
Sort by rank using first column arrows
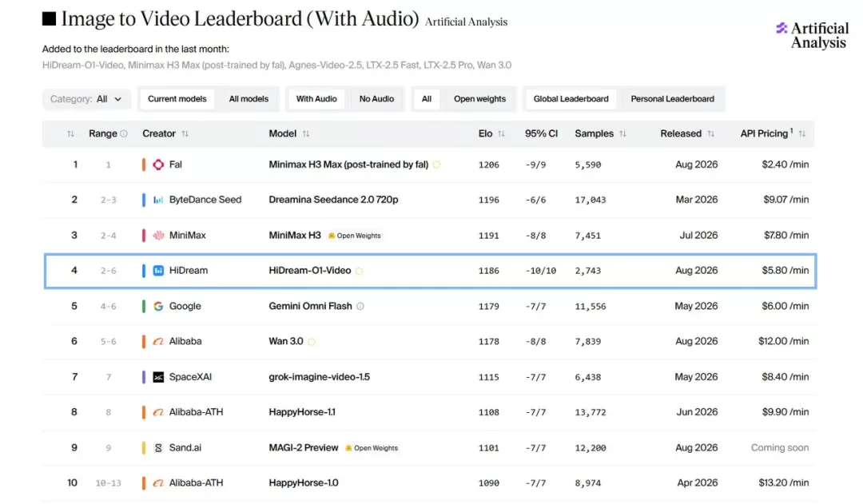coord(70,133)
